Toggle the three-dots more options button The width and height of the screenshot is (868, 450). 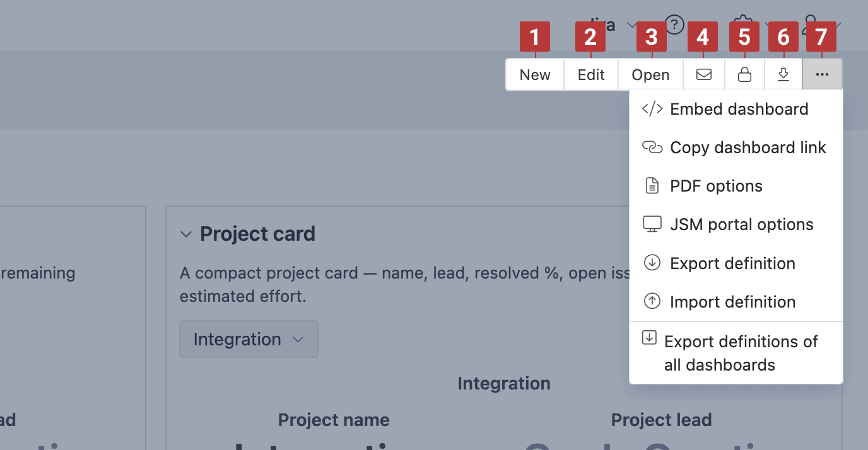click(x=822, y=74)
